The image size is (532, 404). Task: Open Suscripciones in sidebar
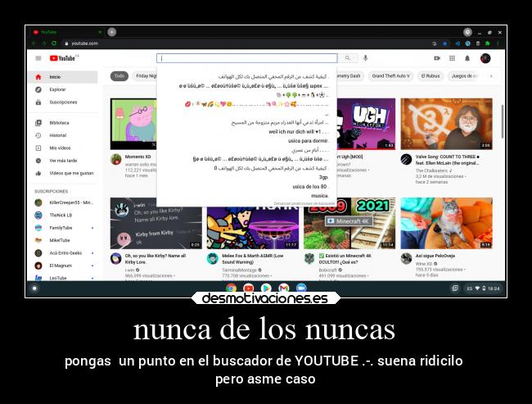pyautogui.click(x=62, y=102)
